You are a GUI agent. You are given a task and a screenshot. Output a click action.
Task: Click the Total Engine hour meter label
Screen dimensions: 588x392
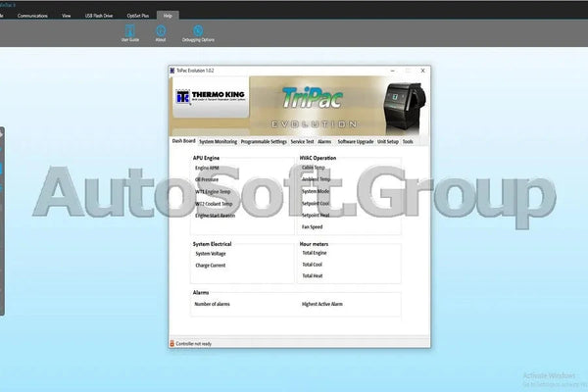[x=315, y=253]
